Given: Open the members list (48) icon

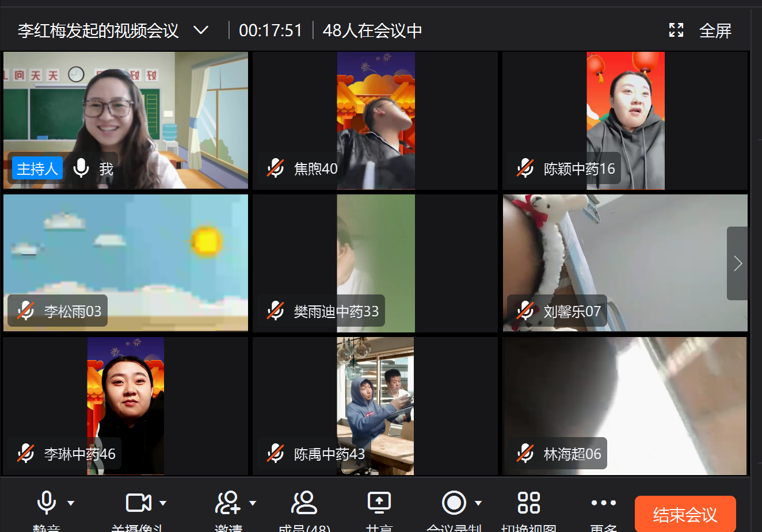Looking at the screenshot, I should point(304,503).
